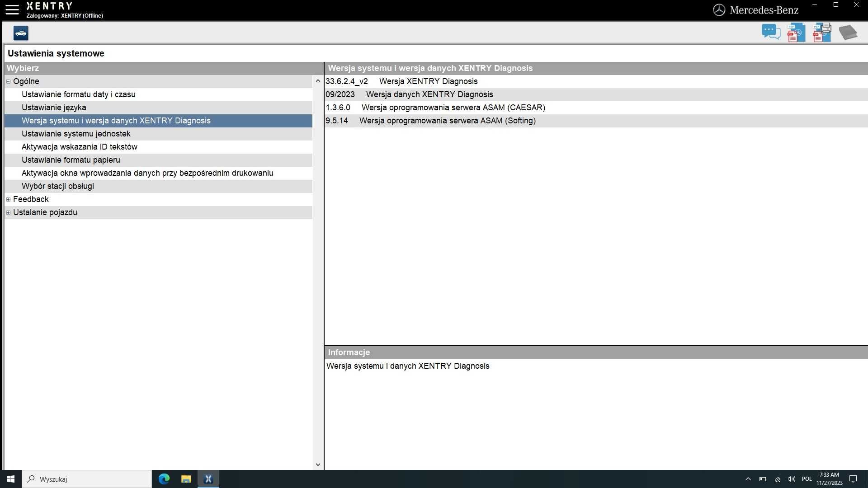Viewport: 868px width, 488px height.
Task: Click the volume speaker tray icon
Action: (x=792, y=479)
